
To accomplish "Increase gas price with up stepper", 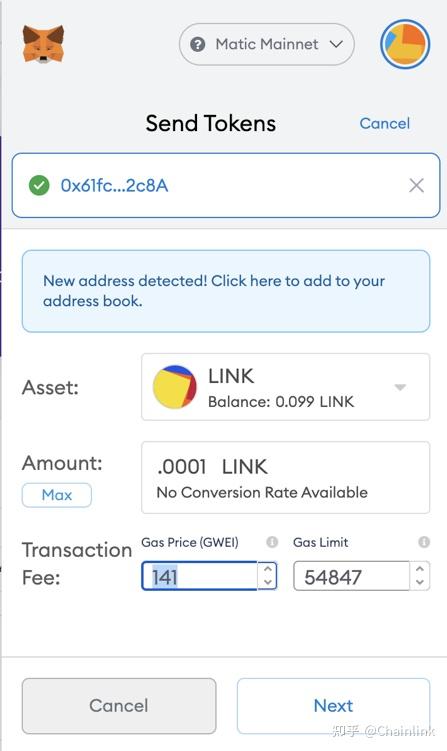I will [267, 569].
